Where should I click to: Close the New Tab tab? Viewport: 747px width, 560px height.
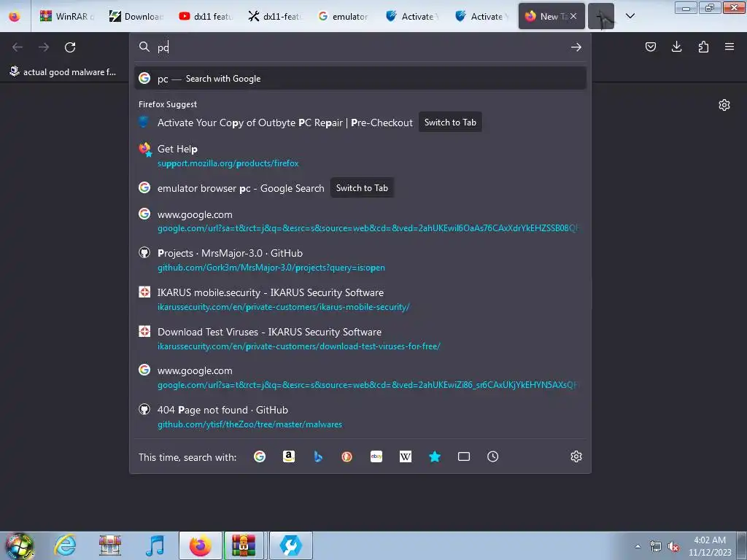pos(573,16)
